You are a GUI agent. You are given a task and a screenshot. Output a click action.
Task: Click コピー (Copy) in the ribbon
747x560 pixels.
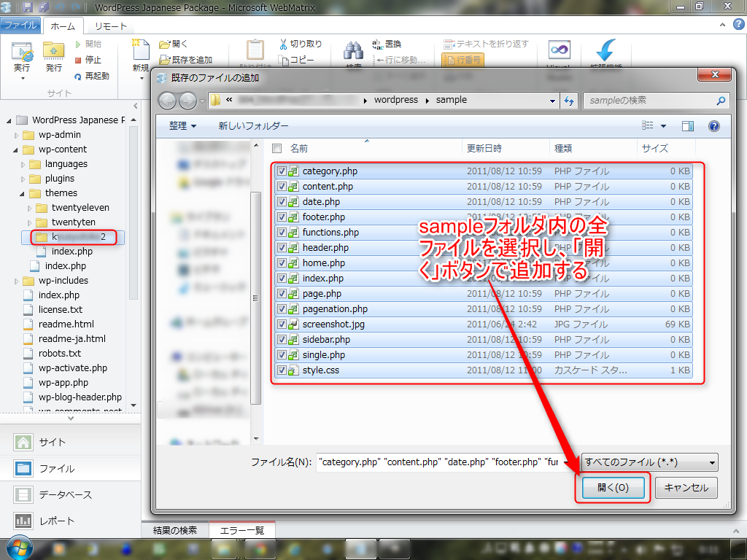(x=296, y=60)
